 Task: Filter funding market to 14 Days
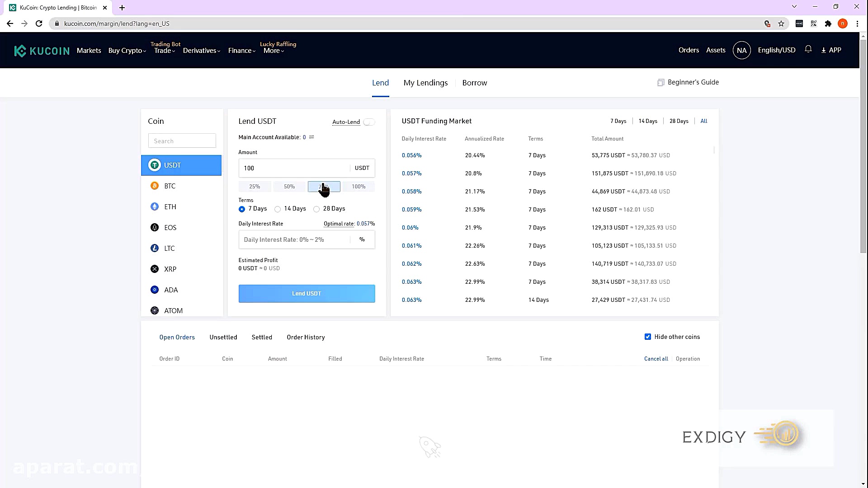point(647,121)
